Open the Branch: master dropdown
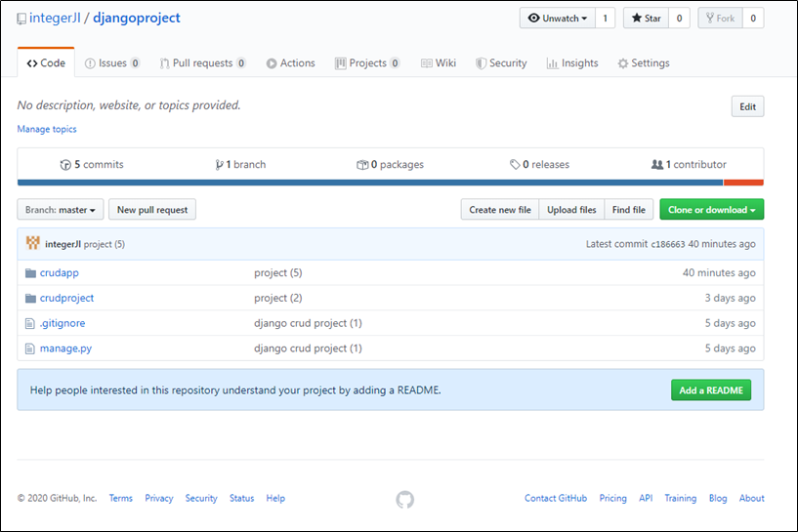This screenshot has width=798, height=532. click(x=61, y=210)
